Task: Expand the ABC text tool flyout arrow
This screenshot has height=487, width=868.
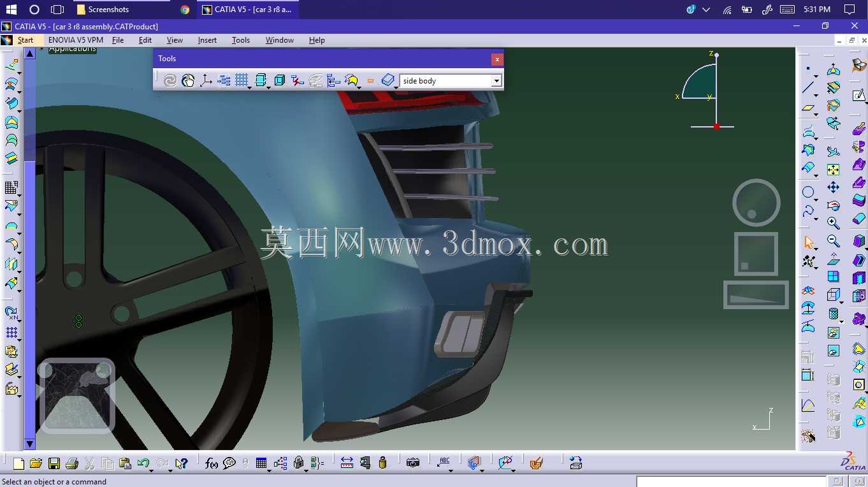Action: tap(452, 471)
